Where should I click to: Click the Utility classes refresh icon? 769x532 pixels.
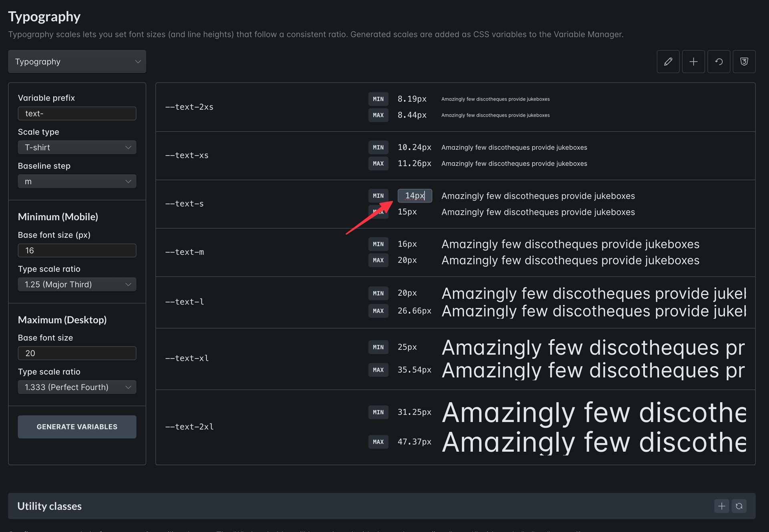pos(739,506)
